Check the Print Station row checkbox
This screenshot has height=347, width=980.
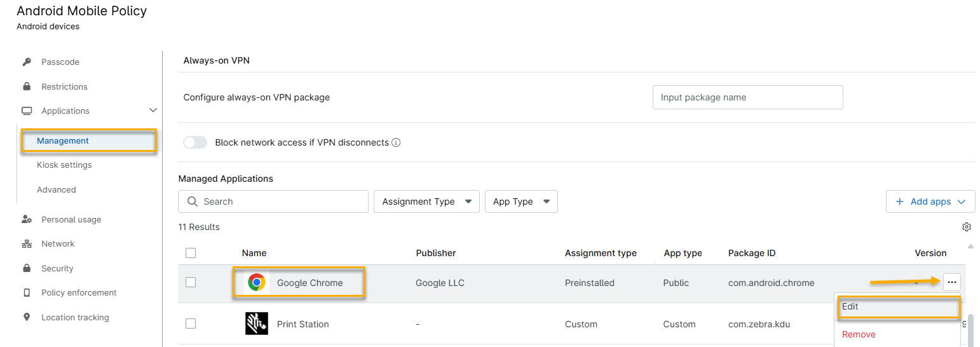[x=191, y=323]
